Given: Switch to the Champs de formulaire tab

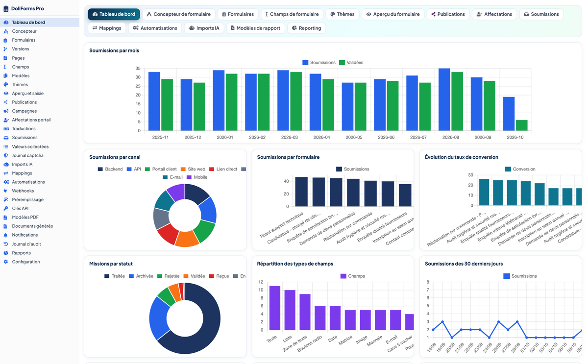Looking at the screenshot, I should (292, 14).
